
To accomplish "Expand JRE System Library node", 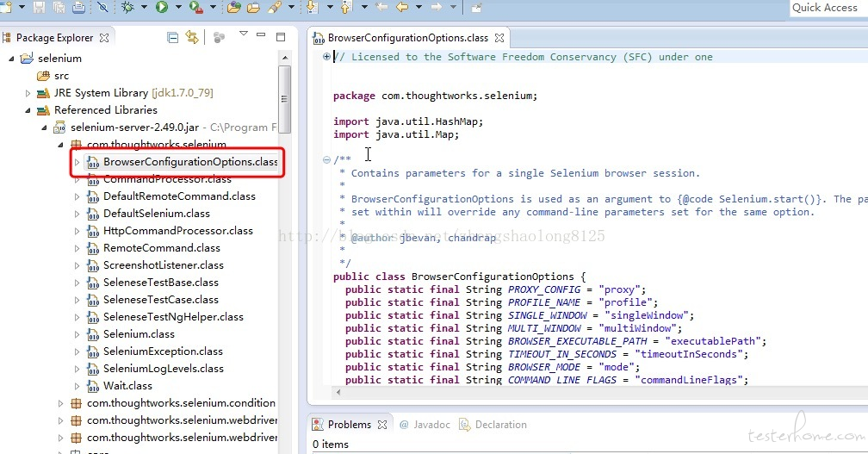I will (x=28, y=93).
